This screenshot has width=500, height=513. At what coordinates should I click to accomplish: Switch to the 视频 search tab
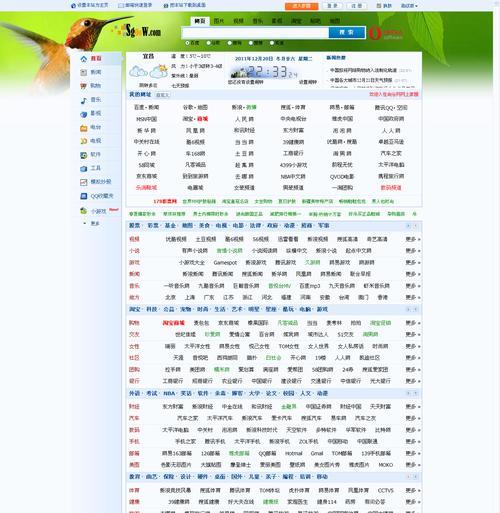pos(238,21)
